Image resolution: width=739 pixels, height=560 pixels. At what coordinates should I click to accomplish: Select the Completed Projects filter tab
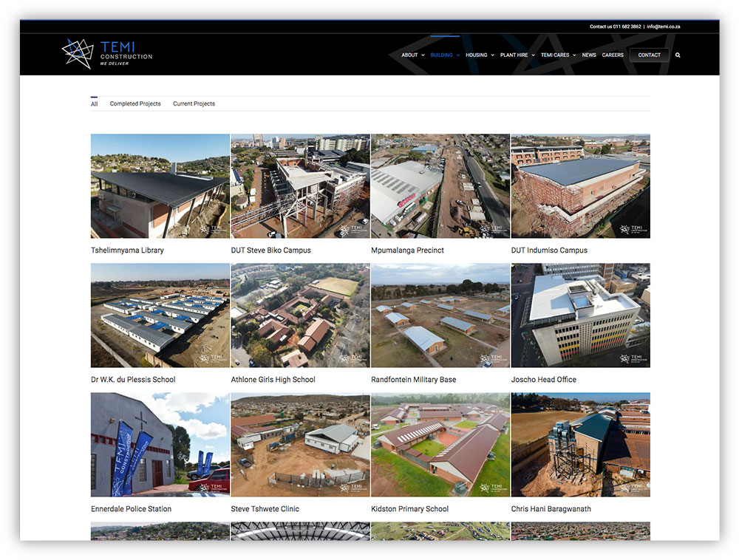(x=135, y=103)
